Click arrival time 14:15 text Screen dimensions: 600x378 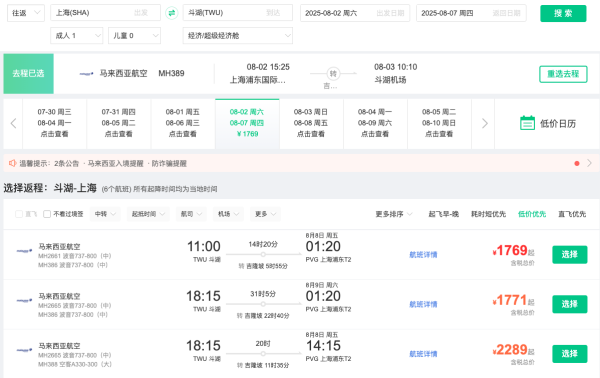pyautogui.click(x=323, y=346)
